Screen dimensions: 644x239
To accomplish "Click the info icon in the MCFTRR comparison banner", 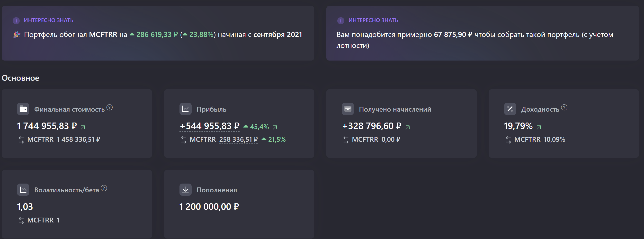I will (x=16, y=20).
